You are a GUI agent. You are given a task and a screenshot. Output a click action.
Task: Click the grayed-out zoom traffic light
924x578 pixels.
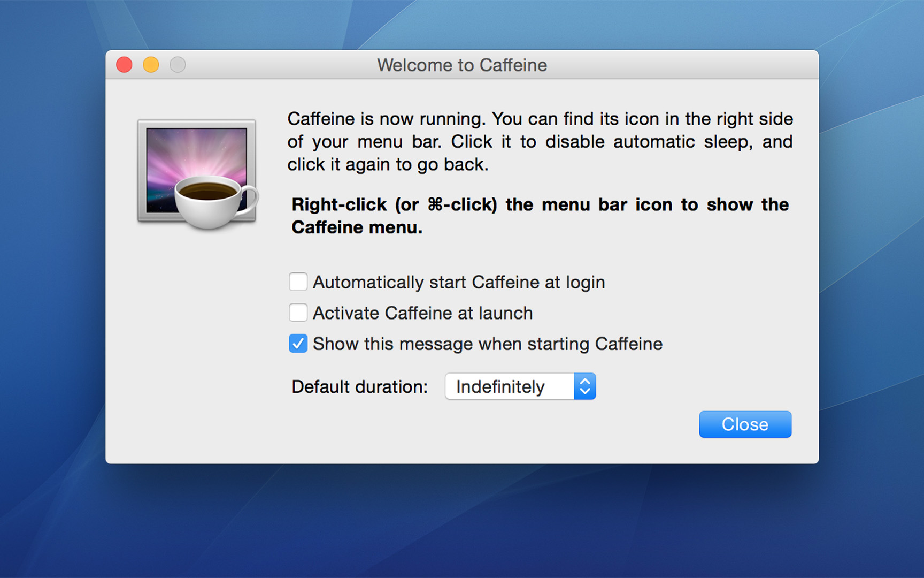coord(177,64)
